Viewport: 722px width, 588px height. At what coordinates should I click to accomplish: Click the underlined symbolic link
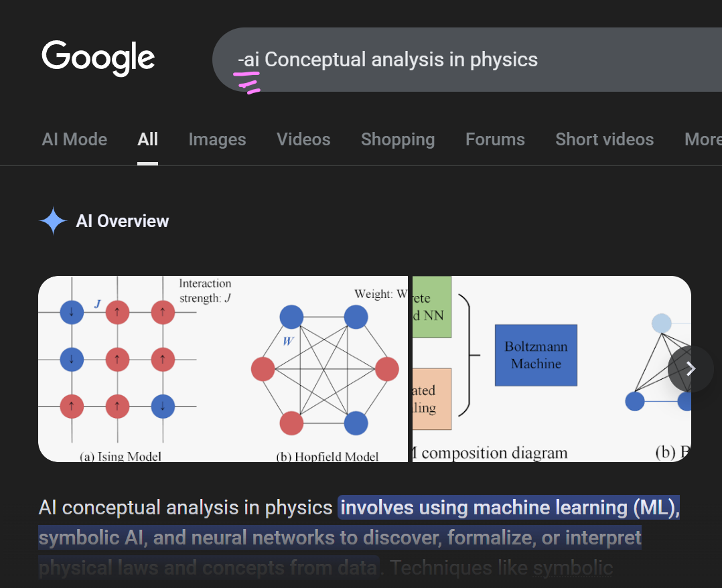[573, 568]
